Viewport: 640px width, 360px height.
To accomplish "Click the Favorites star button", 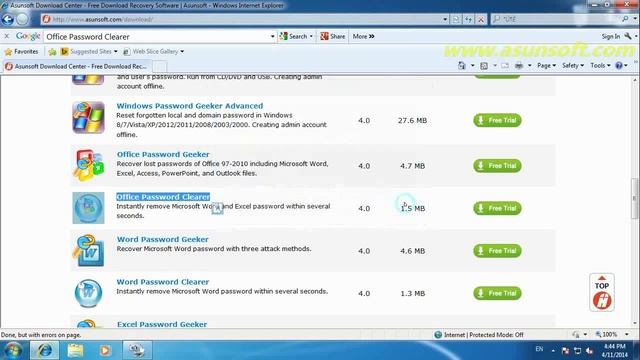I will tap(21, 51).
